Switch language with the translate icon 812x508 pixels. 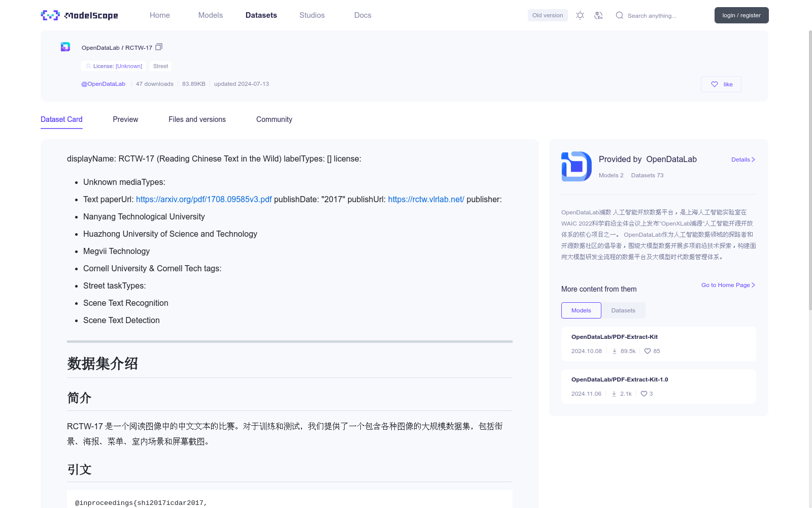[599, 15]
